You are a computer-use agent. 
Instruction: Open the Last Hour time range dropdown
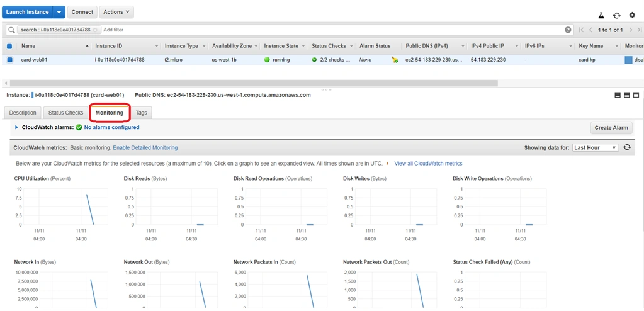coord(595,147)
